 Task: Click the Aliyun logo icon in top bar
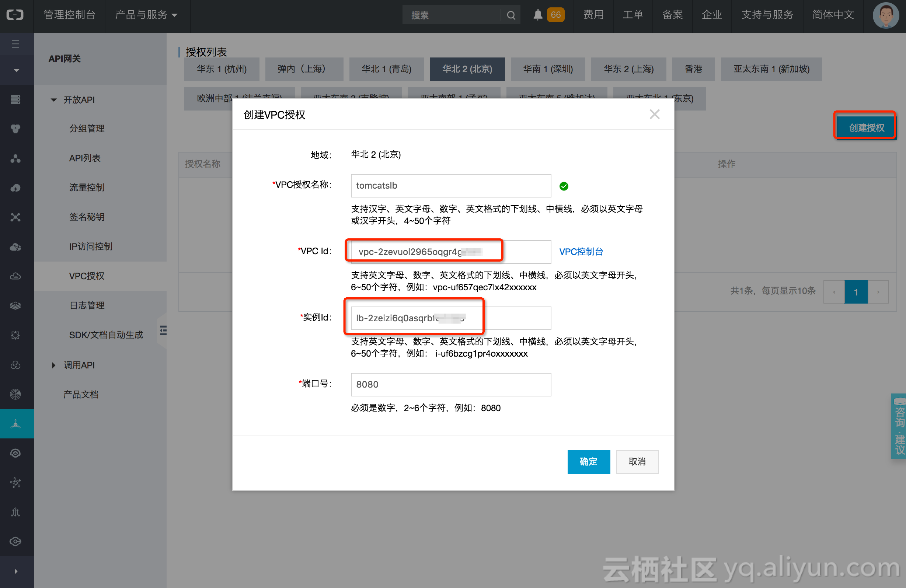coord(15,15)
